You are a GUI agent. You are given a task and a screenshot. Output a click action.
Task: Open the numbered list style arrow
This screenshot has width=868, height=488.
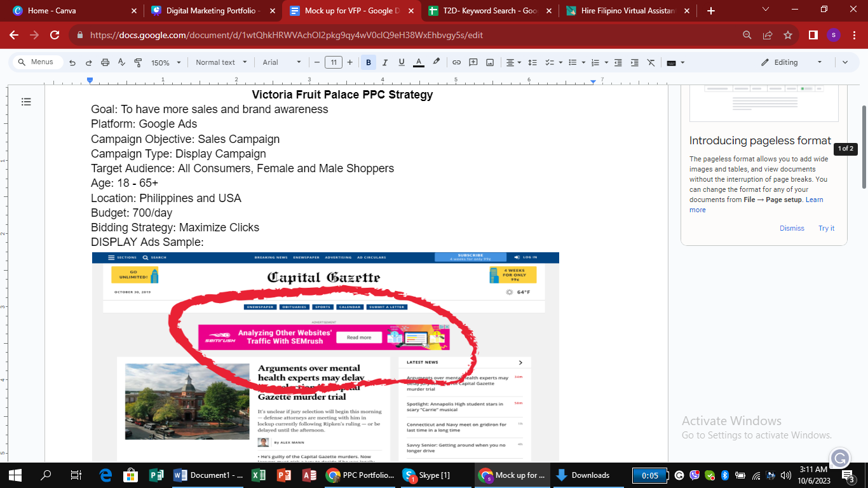click(x=606, y=62)
